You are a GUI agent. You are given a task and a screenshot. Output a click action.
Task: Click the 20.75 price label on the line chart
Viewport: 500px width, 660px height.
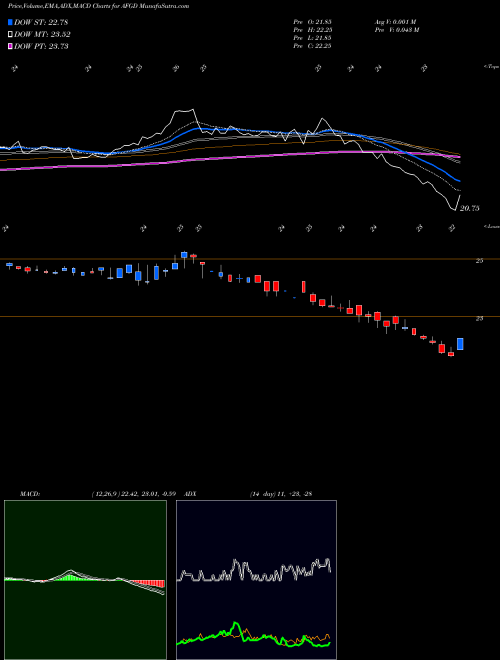click(x=469, y=208)
